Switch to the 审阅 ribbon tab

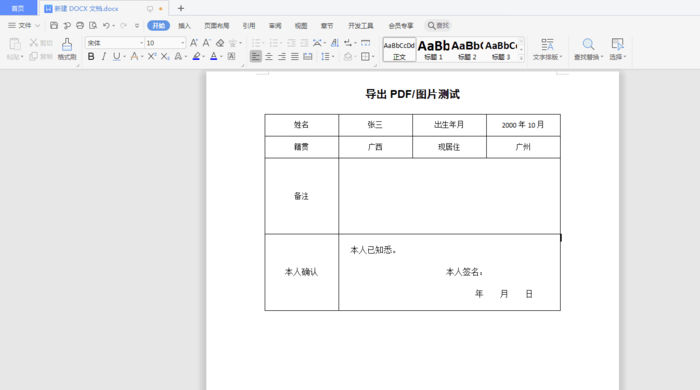click(275, 25)
